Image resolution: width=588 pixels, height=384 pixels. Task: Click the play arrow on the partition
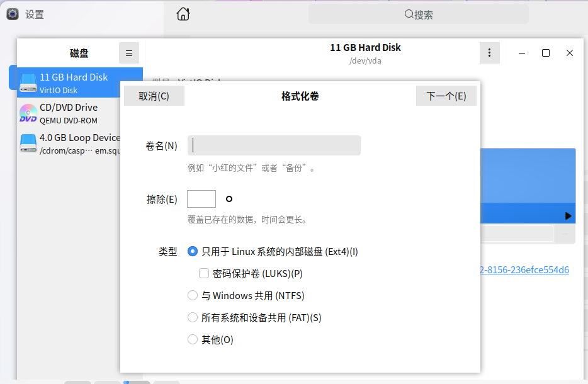click(x=568, y=216)
